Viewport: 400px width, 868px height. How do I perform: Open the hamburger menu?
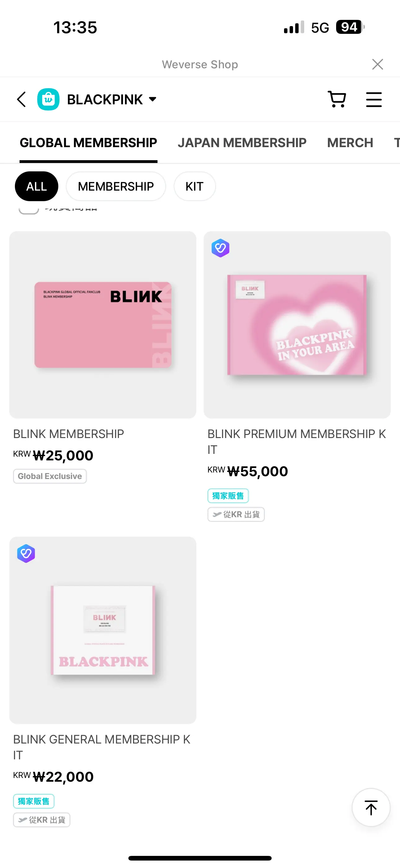pyautogui.click(x=374, y=99)
